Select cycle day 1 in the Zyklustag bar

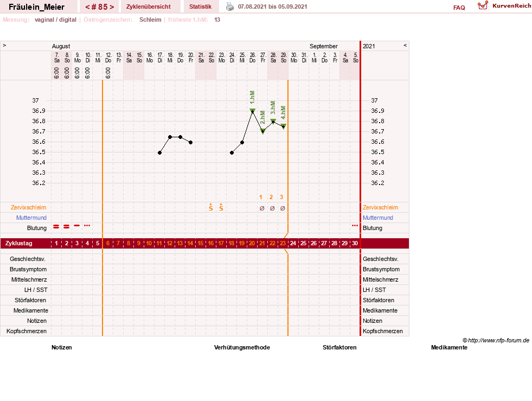(56, 244)
